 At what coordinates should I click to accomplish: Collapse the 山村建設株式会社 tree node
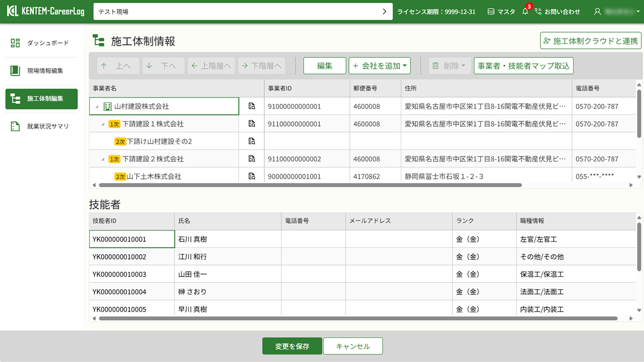(x=97, y=106)
